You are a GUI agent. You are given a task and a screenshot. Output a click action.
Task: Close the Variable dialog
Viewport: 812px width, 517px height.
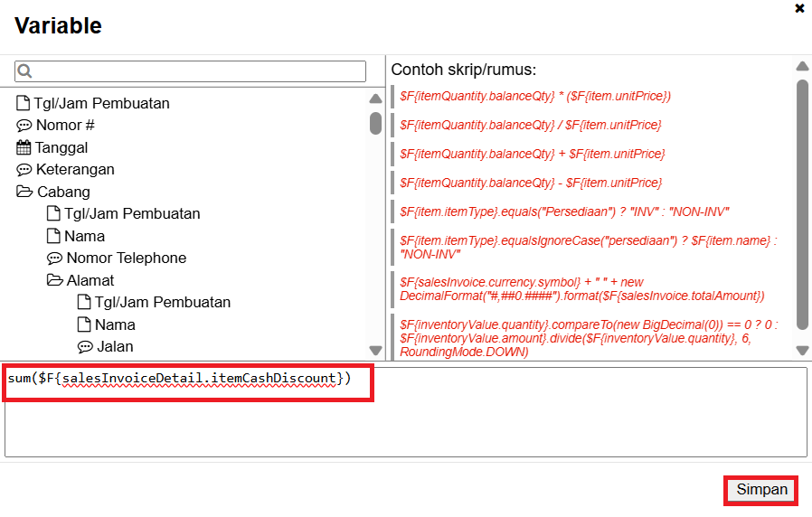coord(798,8)
